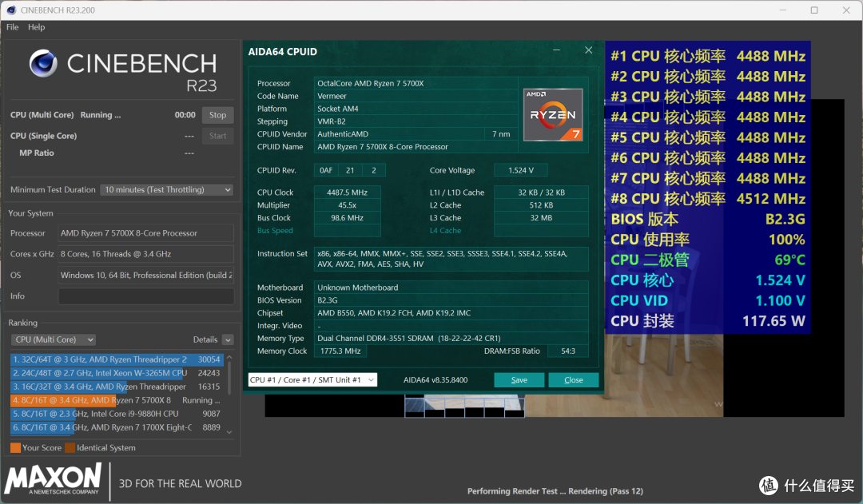Close AIDA64 CPUID with the X icon

[588, 50]
